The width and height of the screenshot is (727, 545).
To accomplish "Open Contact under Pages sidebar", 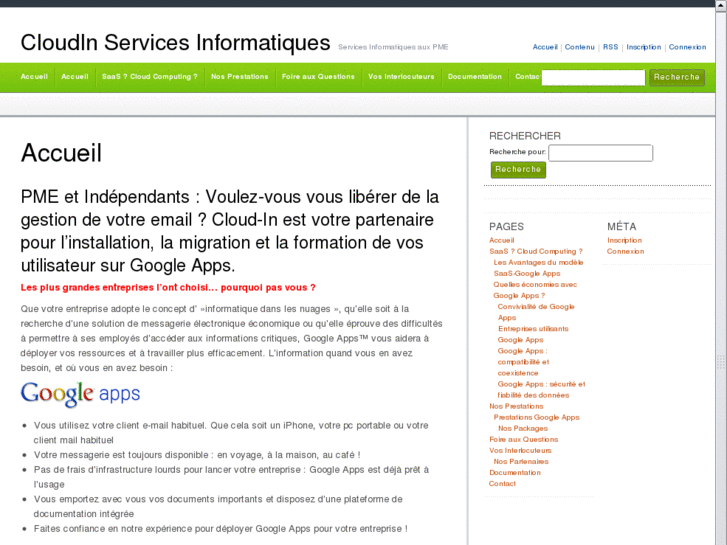I will tap(502, 484).
